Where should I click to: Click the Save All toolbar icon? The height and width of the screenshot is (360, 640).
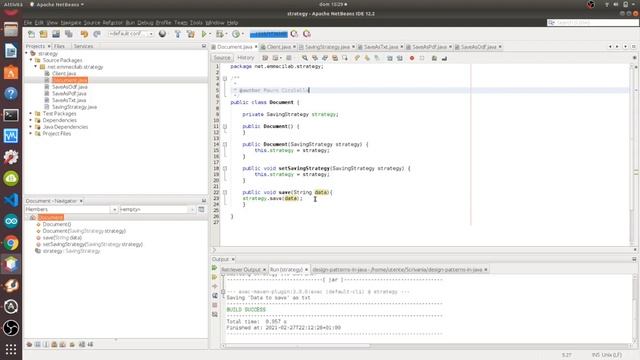(69, 34)
